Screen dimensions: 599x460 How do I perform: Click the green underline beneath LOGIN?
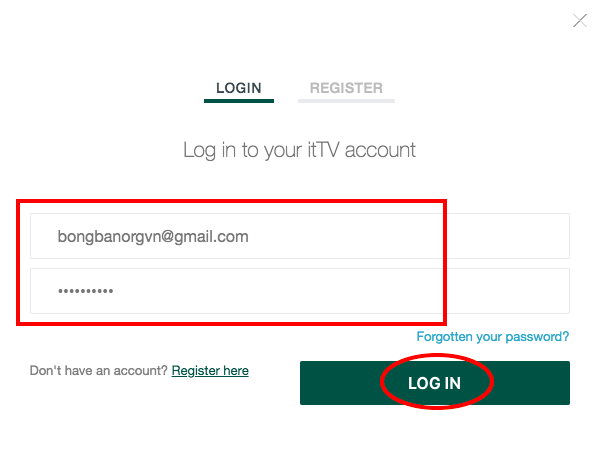coord(239,101)
